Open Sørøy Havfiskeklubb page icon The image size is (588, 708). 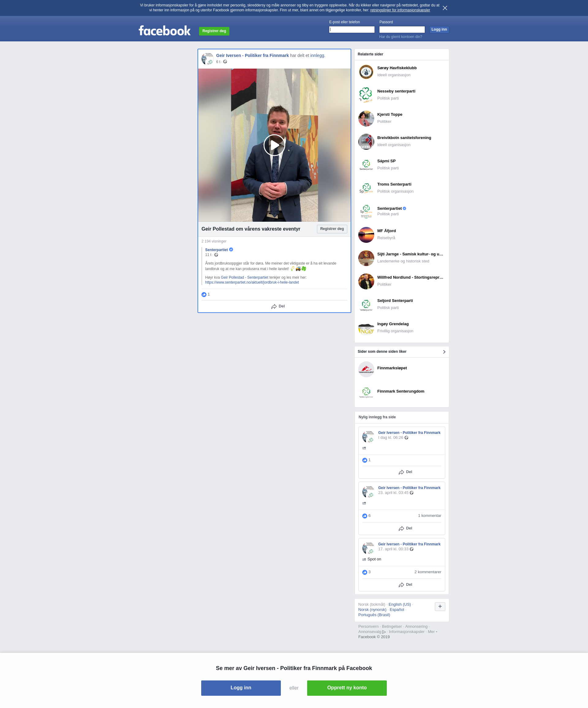[366, 72]
